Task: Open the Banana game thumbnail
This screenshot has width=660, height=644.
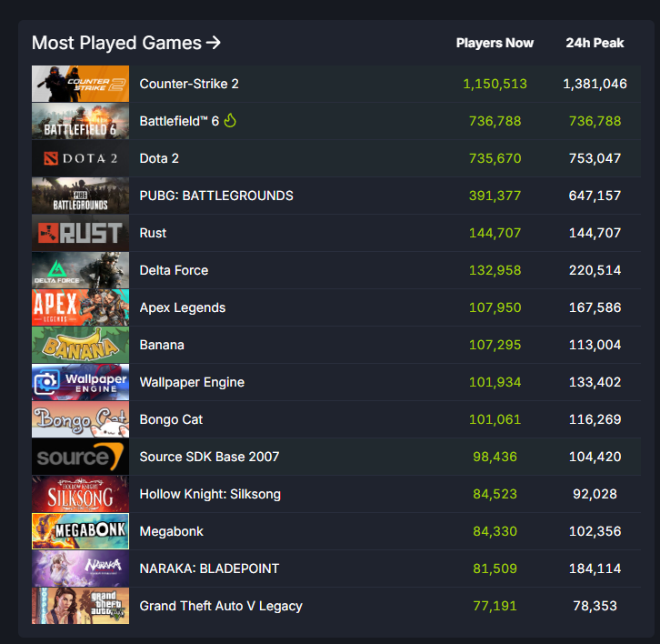Action: [80, 345]
